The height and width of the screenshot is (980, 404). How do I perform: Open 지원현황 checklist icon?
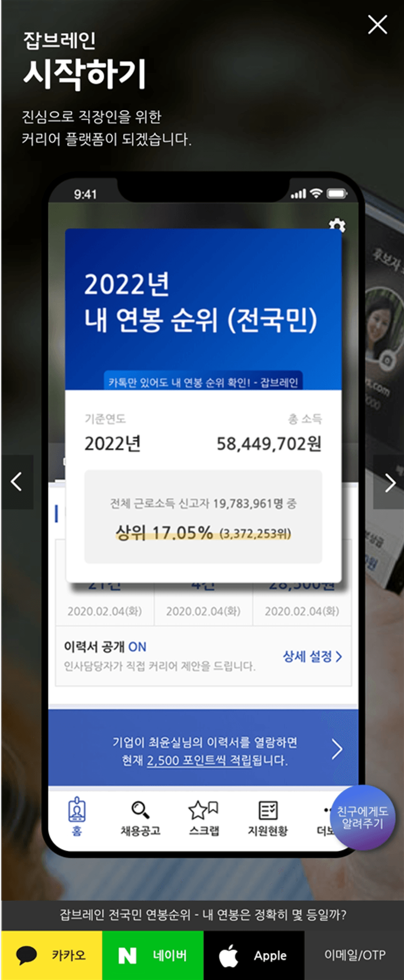(268, 810)
